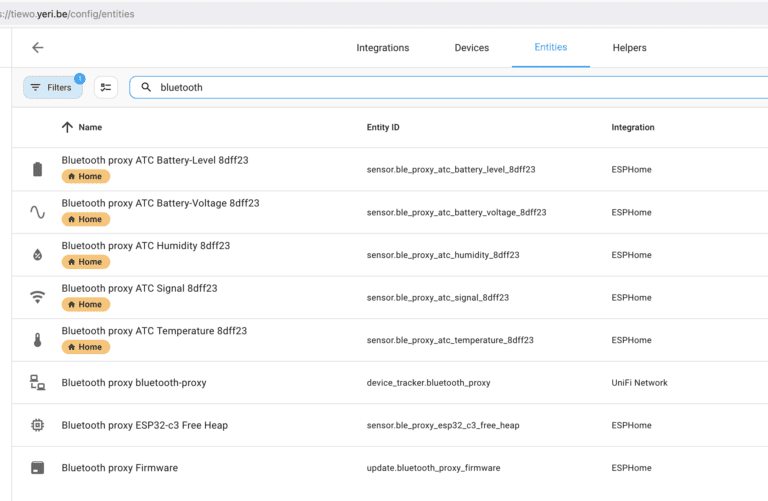Viewport: 768px width, 501px height.
Task: Click the back arrow icon
Action: click(x=37, y=48)
